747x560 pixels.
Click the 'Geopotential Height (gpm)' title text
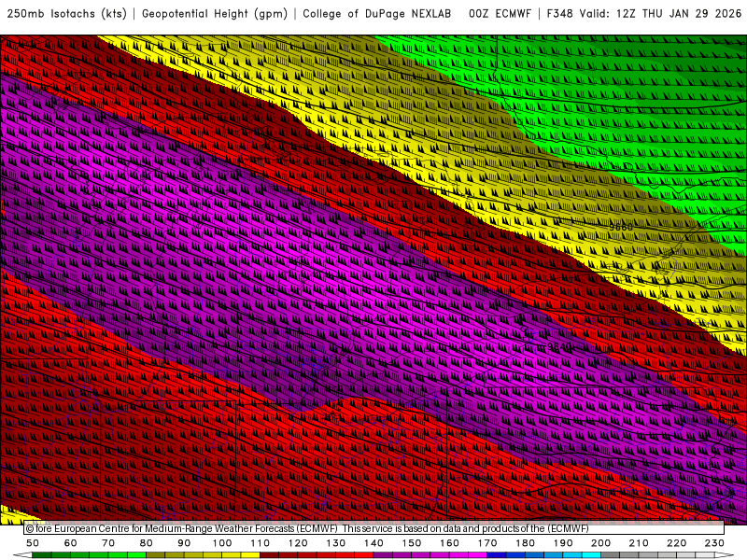point(215,14)
